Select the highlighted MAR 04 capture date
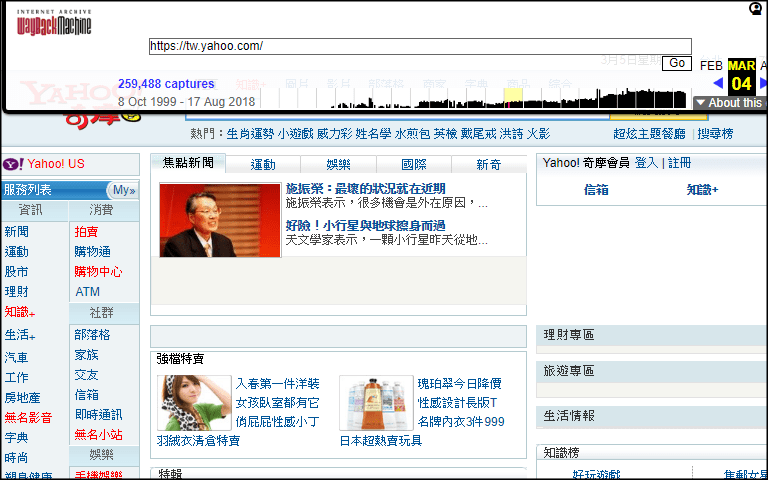The height and width of the screenshot is (480, 768). (742, 76)
